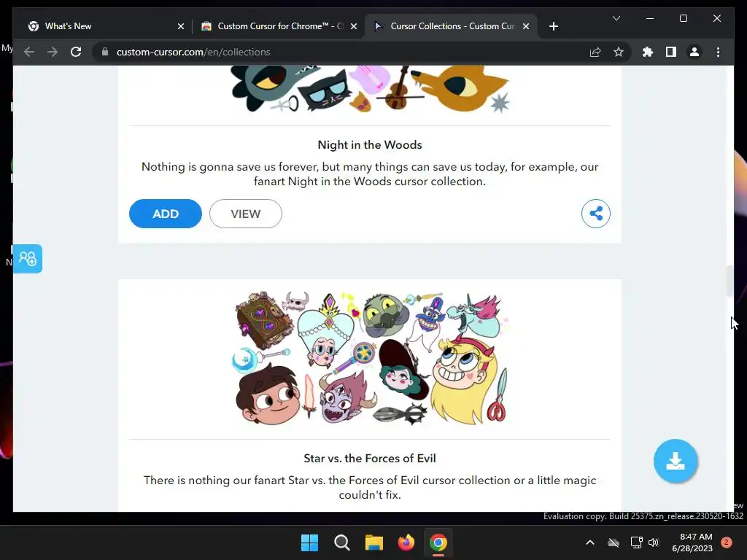Close the What's New tab
Viewport: 747px width, 560px height.
[181, 26]
